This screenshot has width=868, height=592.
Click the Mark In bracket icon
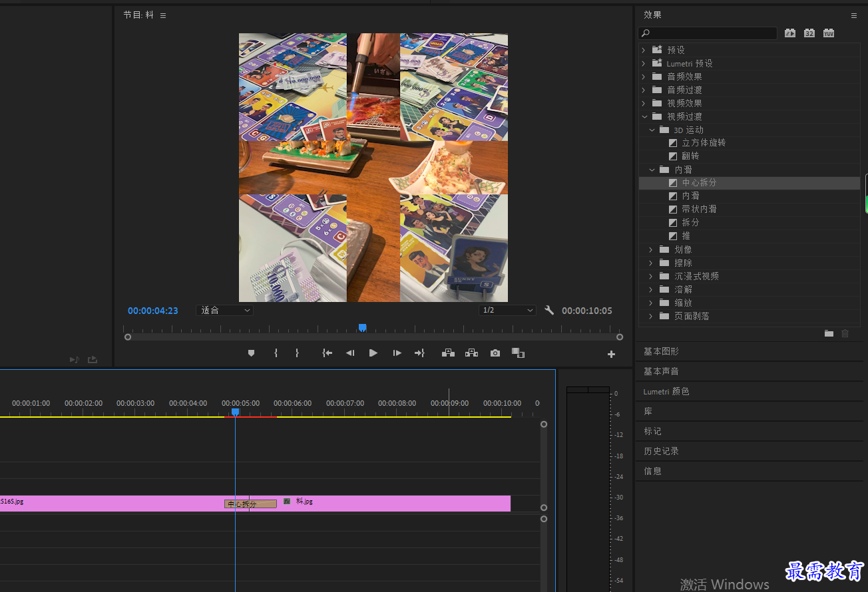(x=276, y=353)
